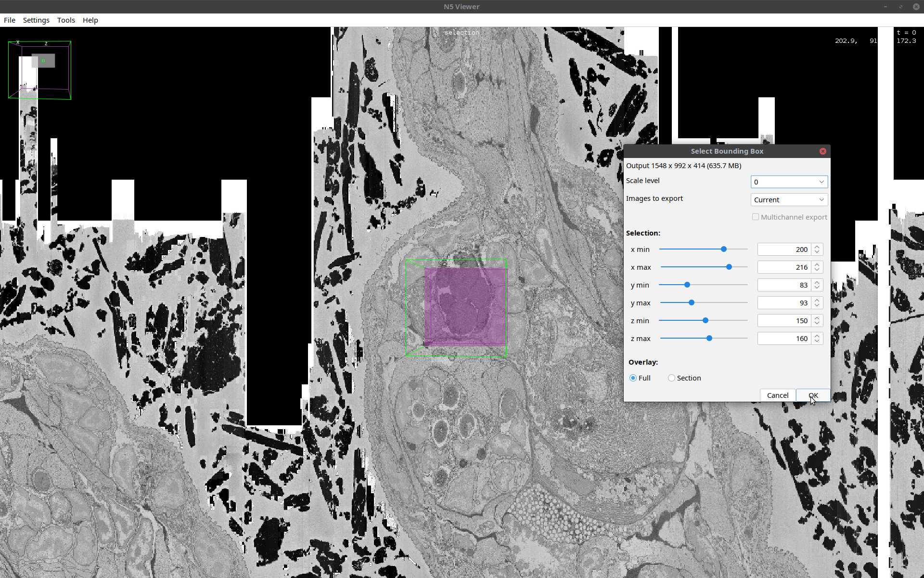Click the 3D orientation overview cube

pyautogui.click(x=39, y=70)
